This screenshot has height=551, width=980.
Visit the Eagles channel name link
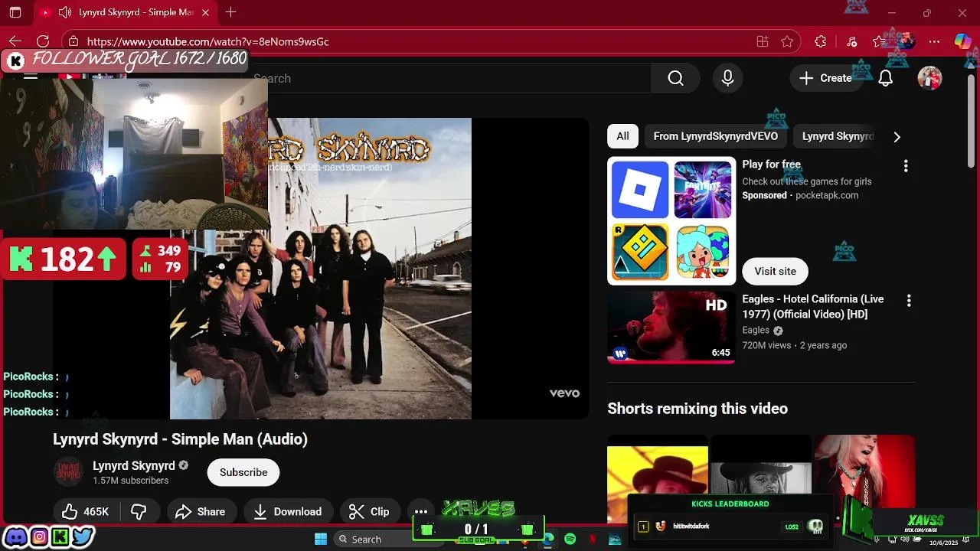(756, 330)
